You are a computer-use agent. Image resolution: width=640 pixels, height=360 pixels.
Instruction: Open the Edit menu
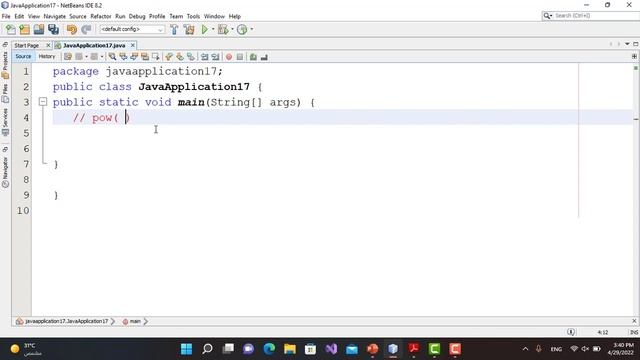click(x=19, y=16)
